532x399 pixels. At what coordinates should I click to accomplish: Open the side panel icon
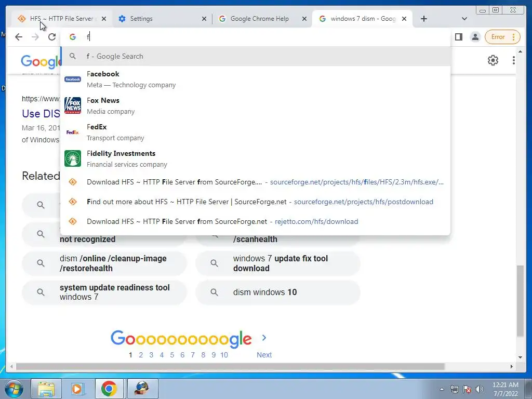459,37
